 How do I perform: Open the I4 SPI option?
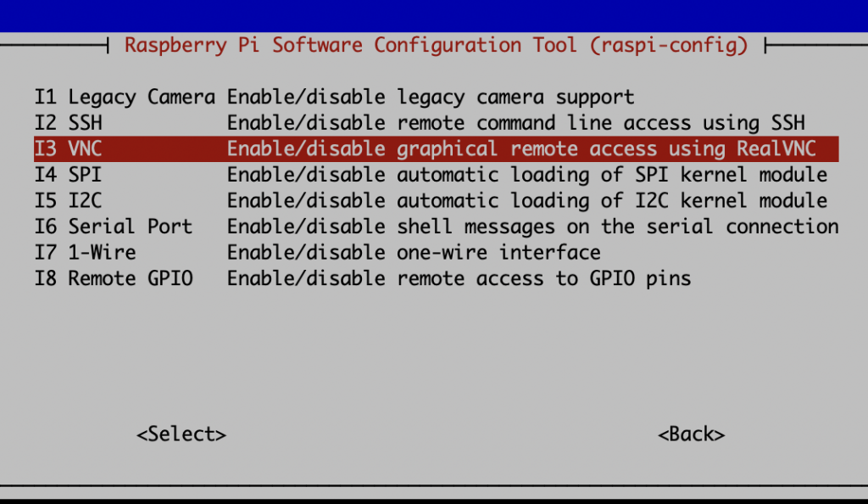[x=437, y=175]
